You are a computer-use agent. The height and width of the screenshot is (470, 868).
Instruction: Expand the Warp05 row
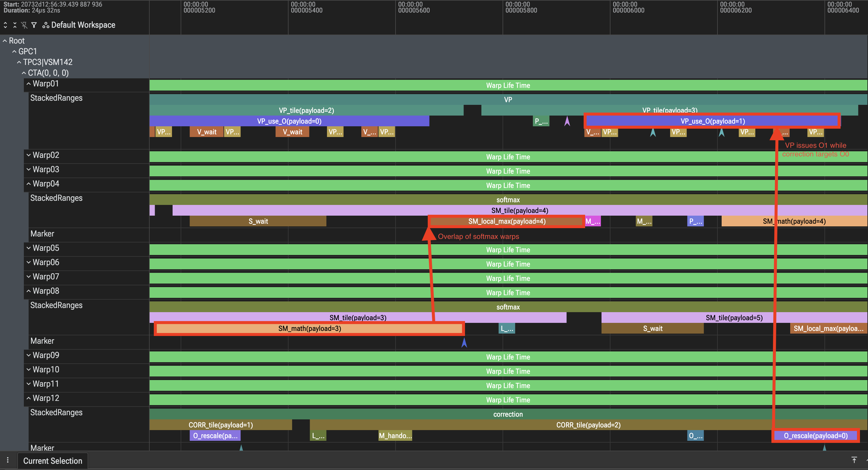(x=29, y=248)
